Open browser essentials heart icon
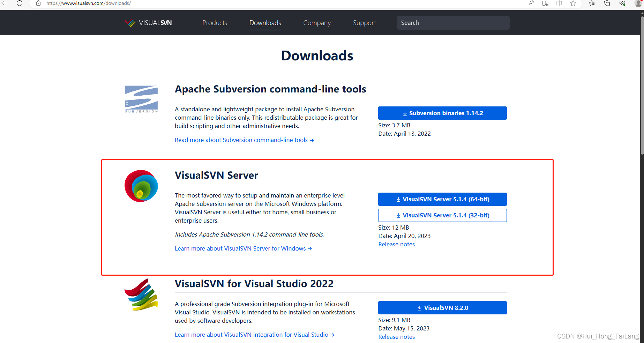The width and height of the screenshot is (644, 343). pos(622,3)
